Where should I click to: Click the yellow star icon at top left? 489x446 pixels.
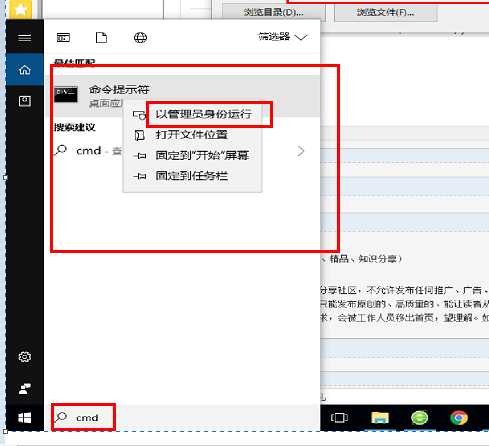click(x=21, y=9)
